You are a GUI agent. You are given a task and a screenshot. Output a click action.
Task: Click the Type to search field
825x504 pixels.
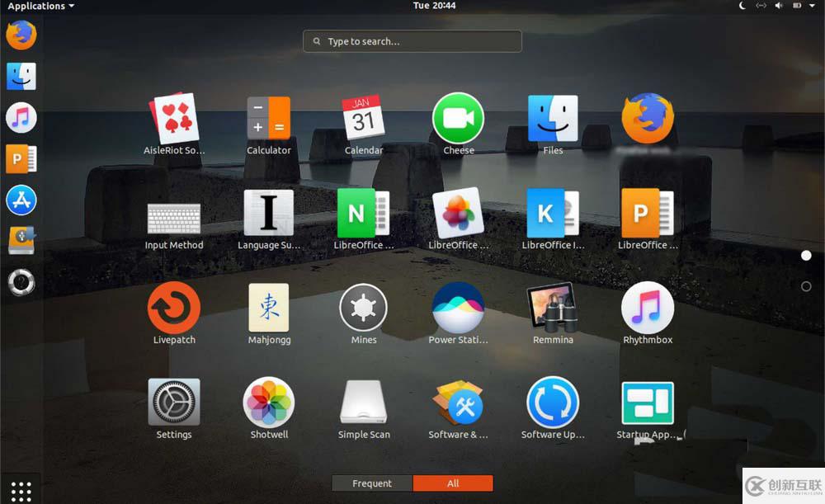(x=412, y=41)
